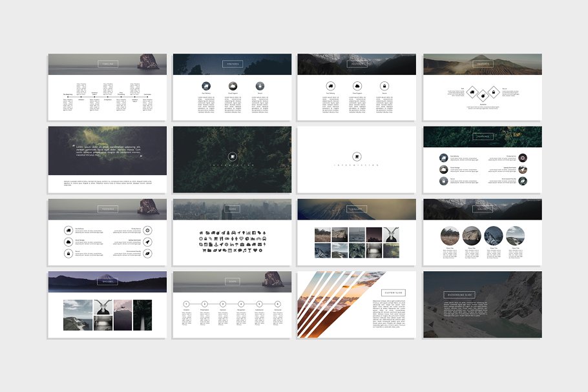588x392 pixels.
Task: Select the camera icon inside the diamond shape
Action: (x=483, y=96)
